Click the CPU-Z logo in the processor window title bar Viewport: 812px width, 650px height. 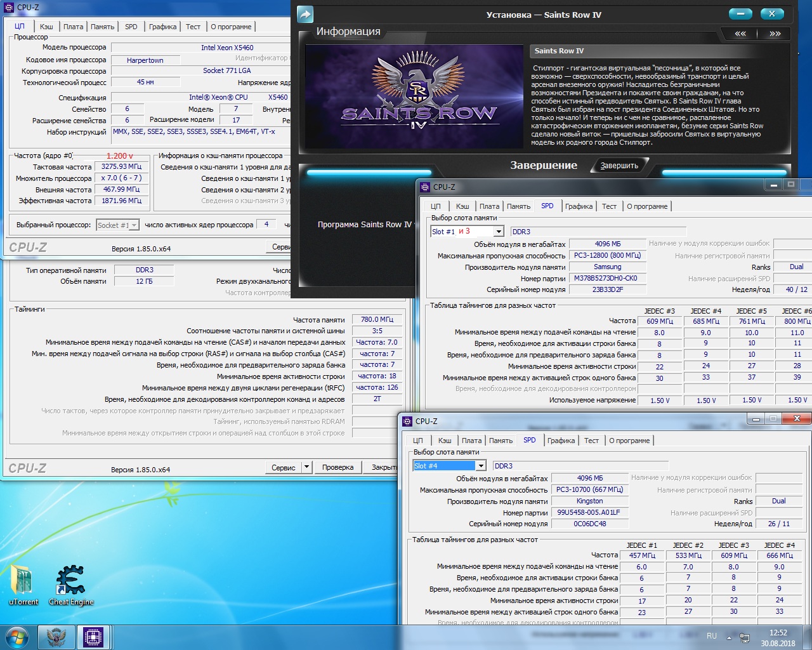tap(9, 8)
